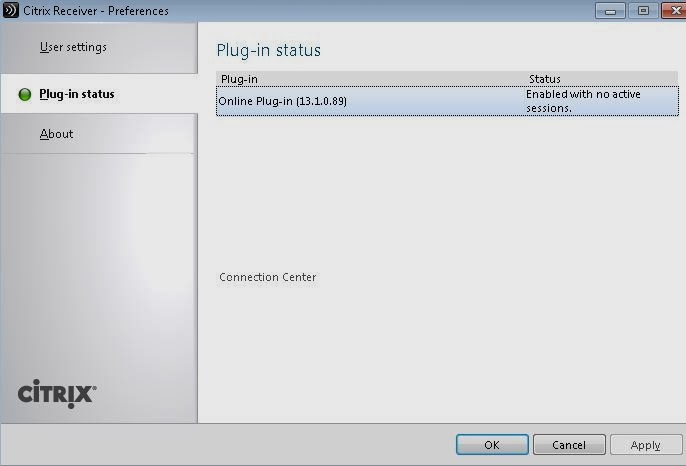
Task: Click the Status column header
Action: [545, 79]
